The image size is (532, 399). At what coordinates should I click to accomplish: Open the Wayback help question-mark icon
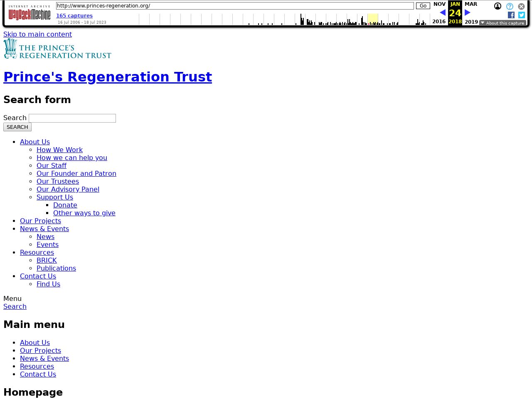point(510,6)
